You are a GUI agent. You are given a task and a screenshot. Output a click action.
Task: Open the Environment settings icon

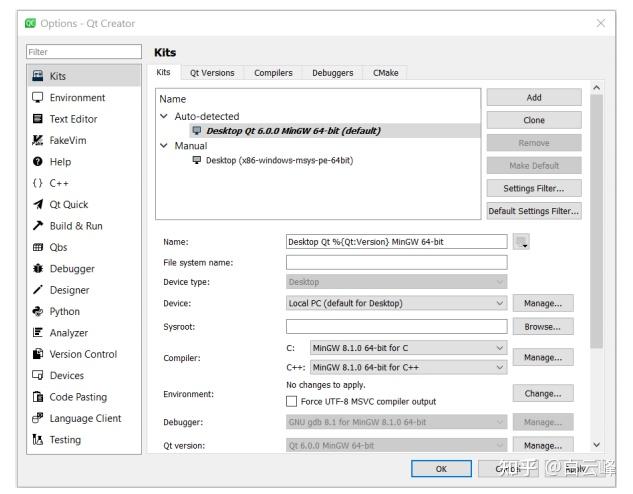point(38,98)
